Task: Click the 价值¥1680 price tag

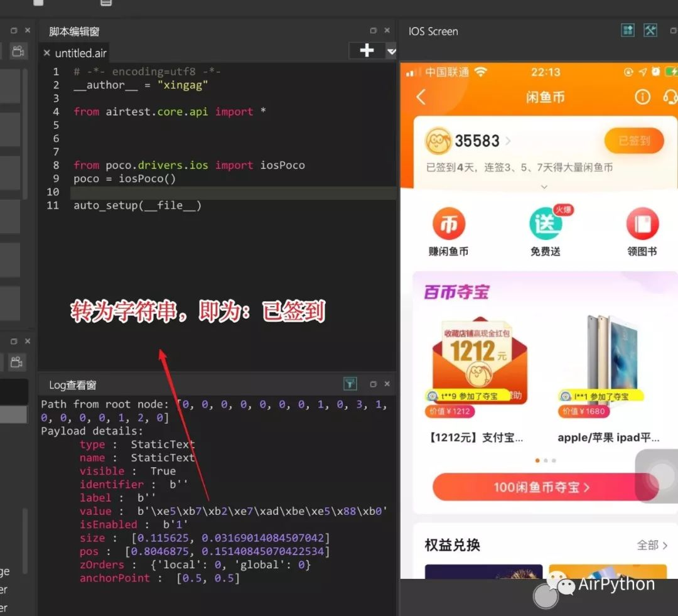Action: pyautogui.click(x=584, y=411)
